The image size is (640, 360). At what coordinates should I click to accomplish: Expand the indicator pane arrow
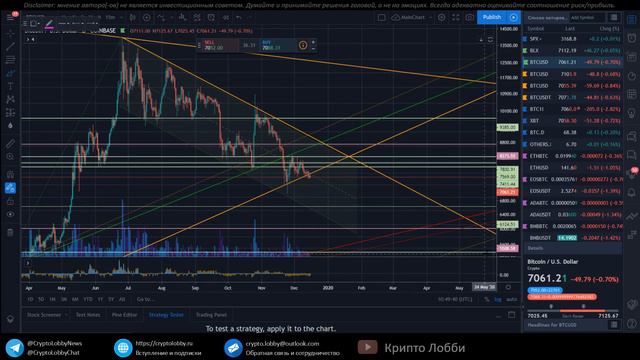[28, 263]
